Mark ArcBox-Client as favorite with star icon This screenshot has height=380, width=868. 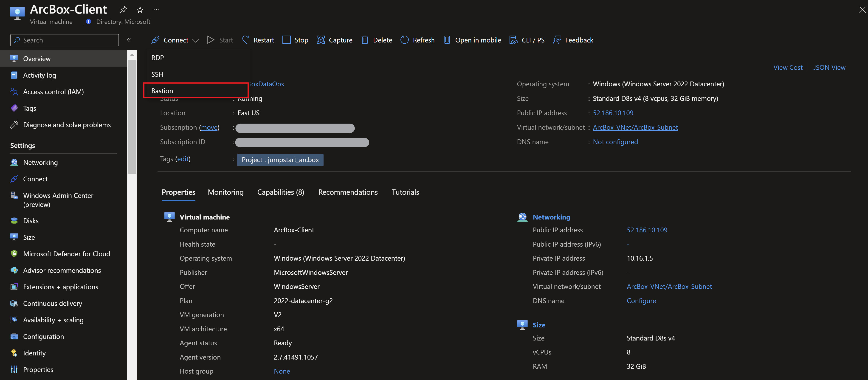(x=140, y=10)
